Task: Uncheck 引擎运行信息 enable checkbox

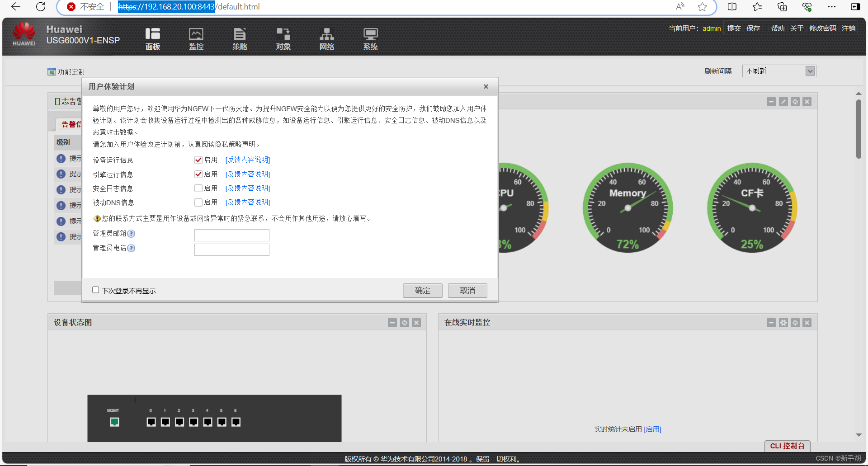Action: 198,174
